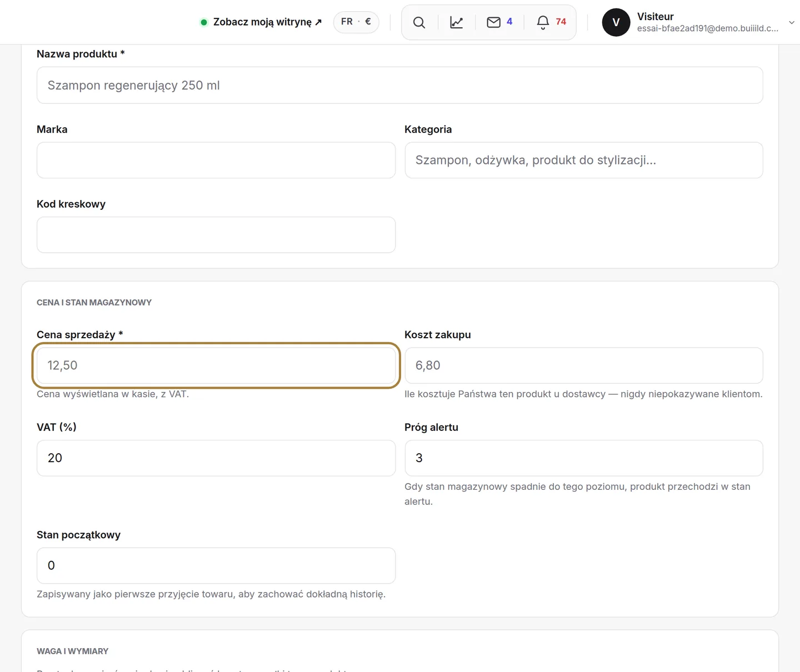The width and height of the screenshot is (800, 672).
Task: Click the Nazwa produktu input field
Action: (x=399, y=85)
